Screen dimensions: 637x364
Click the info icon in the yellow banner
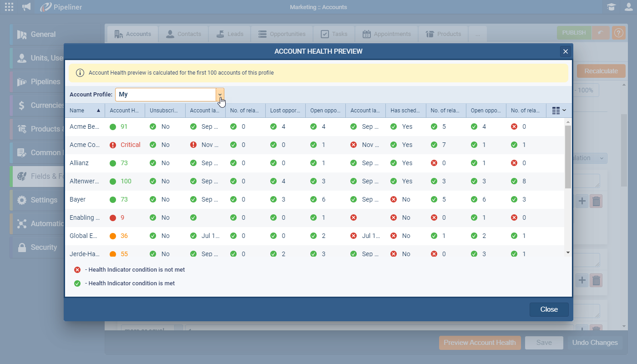tap(80, 73)
